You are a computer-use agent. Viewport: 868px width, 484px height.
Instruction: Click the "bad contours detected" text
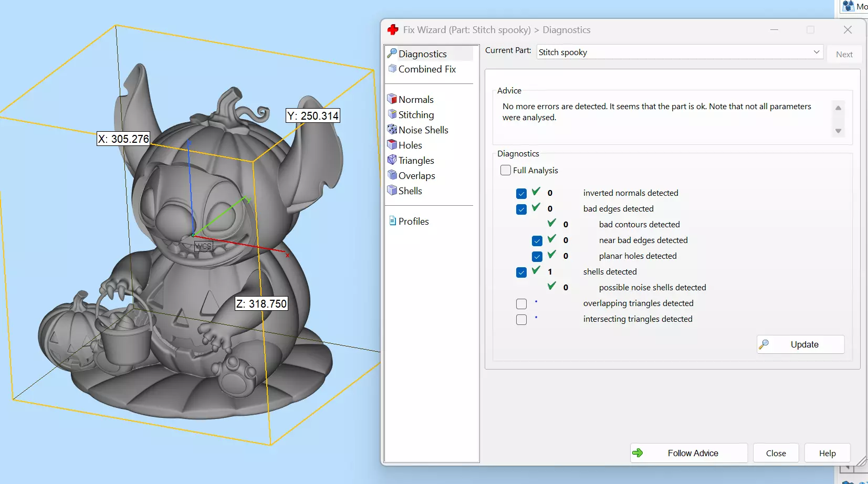(x=639, y=225)
